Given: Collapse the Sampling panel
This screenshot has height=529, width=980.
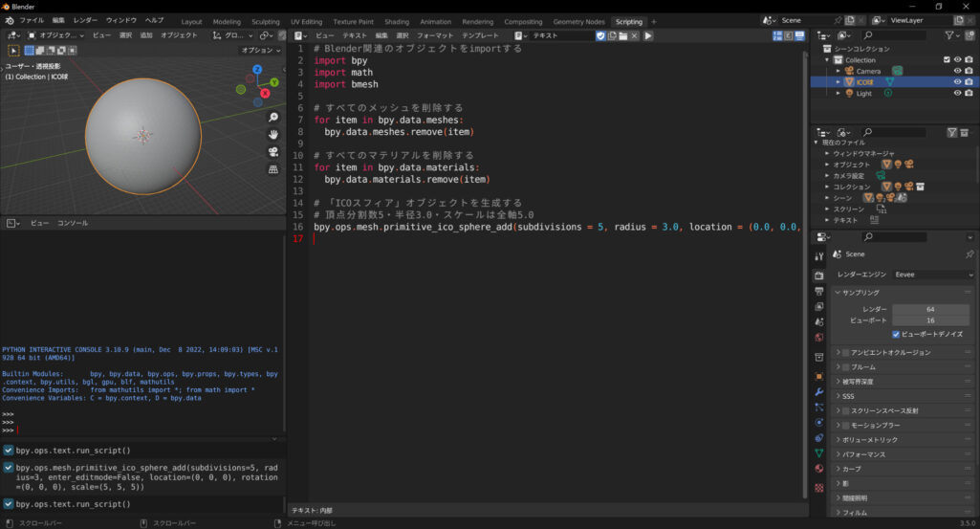Looking at the screenshot, I should coord(838,293).
